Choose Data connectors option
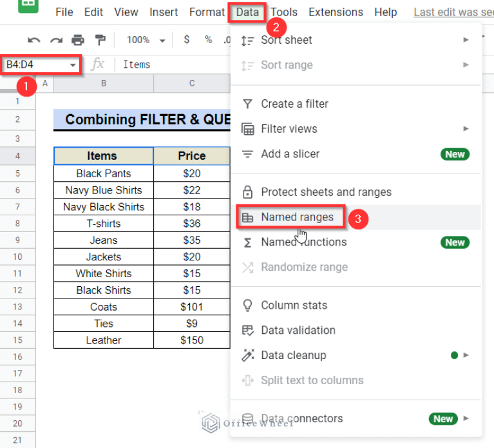 point(356,418)
